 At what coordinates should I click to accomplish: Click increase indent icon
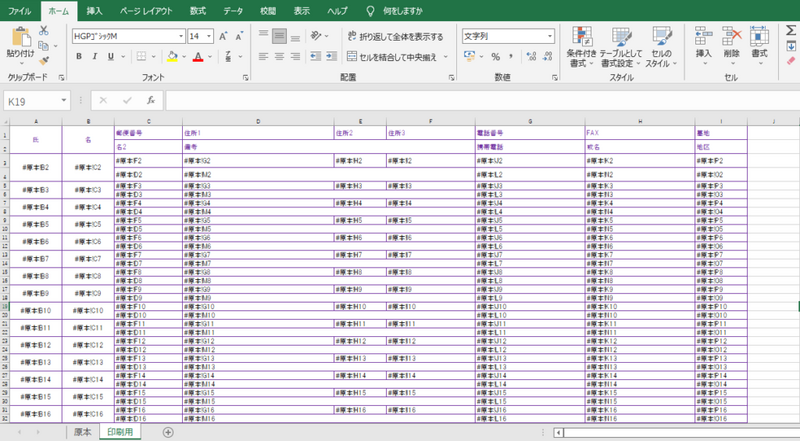[332, 57]
